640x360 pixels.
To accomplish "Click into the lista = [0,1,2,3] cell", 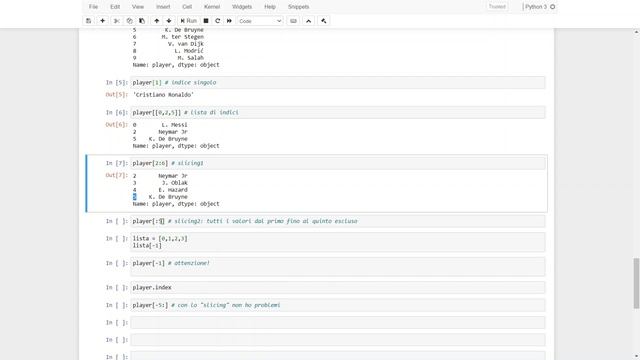I will click(338, 242).
